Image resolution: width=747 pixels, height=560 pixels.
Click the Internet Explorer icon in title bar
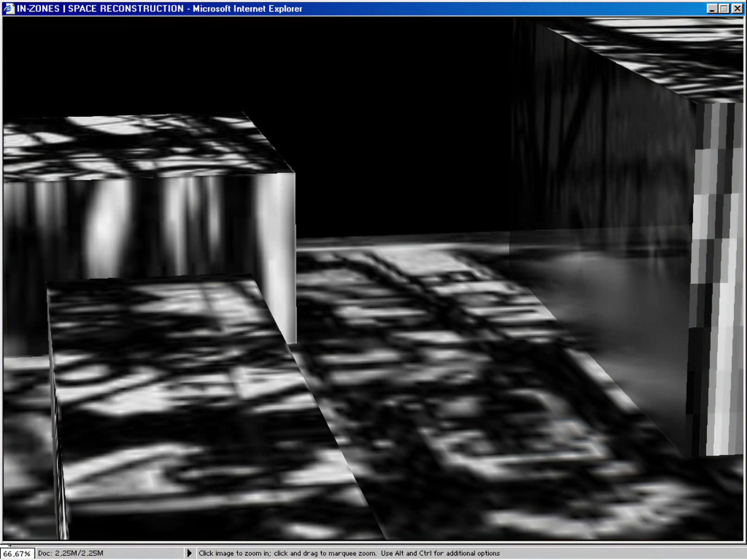pos(9,8)
